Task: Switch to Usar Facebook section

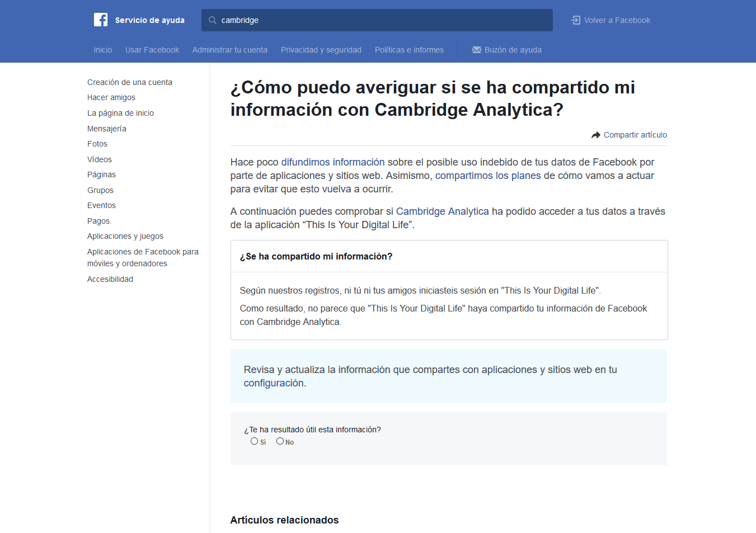Action: pos(152,50)
